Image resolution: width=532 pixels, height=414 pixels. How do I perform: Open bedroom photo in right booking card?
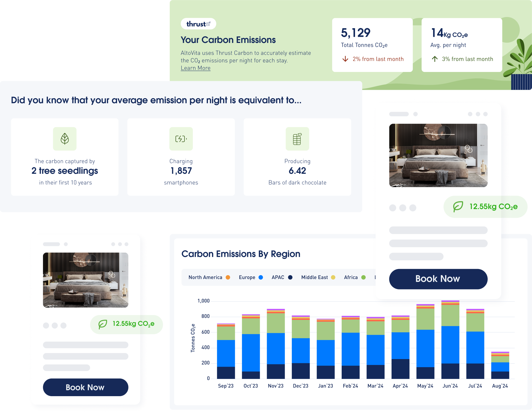tap(438, 155)
